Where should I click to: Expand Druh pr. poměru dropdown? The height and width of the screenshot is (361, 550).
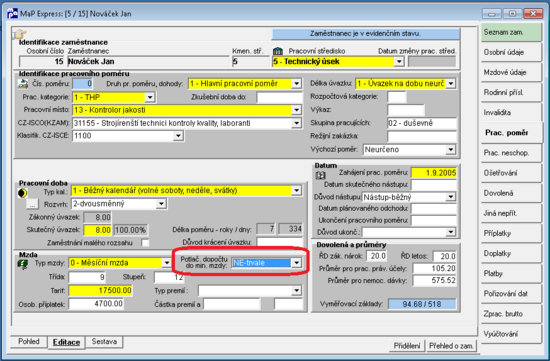(x=296, y=83)
